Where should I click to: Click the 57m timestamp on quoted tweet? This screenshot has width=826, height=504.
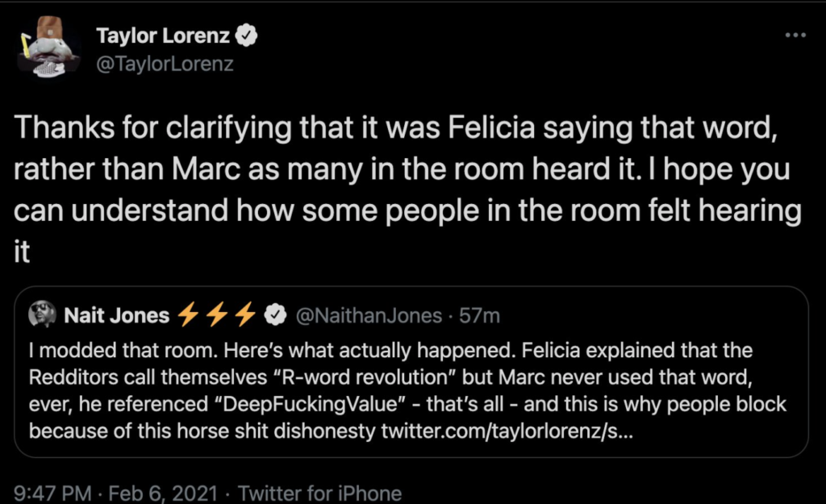(x=479, y=316)
